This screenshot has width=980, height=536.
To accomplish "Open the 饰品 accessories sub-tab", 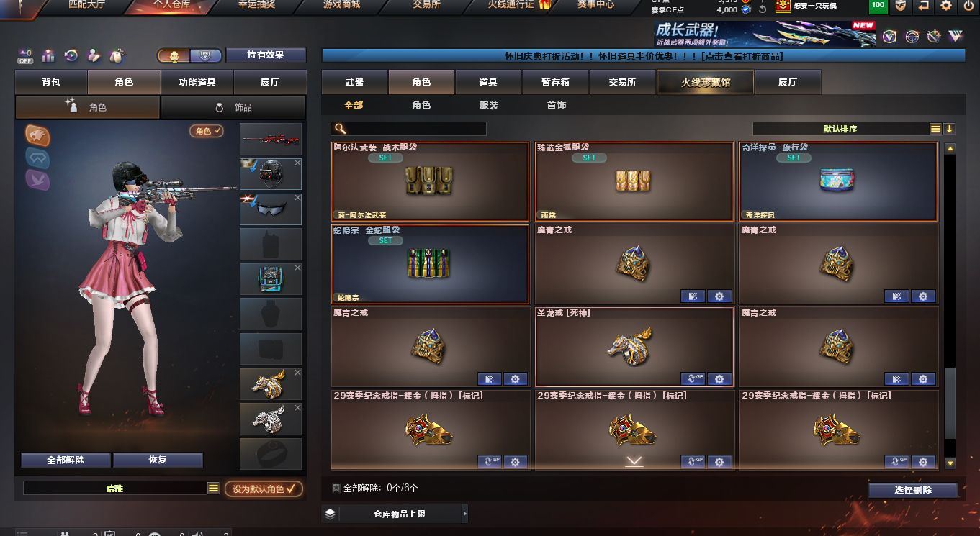I will click(x=233, y=107).
